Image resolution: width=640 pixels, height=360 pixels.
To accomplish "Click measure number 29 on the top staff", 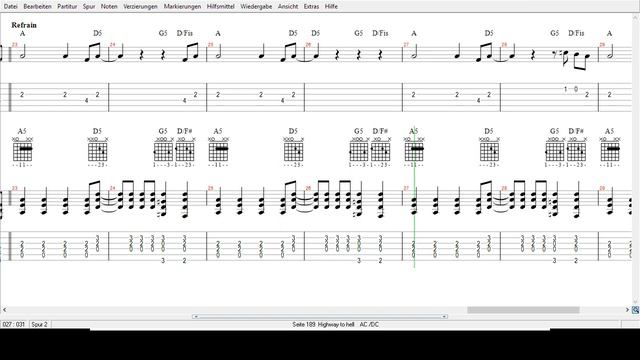I will coord(602,44).
